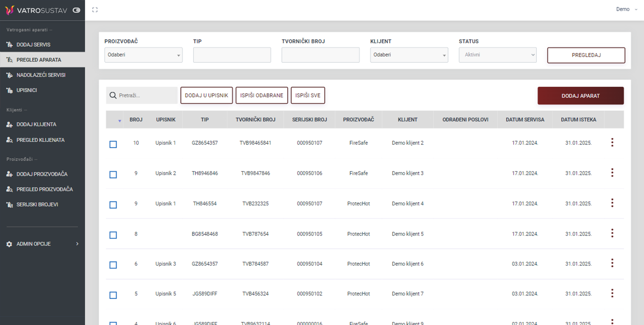Select checkbox for Demo klijent 4 row
This screenshot has height=325, width=644.
click(x=113, y=205)
